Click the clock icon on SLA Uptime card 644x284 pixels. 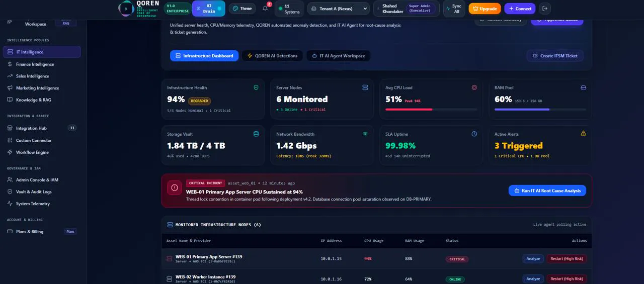click(474, 134)
